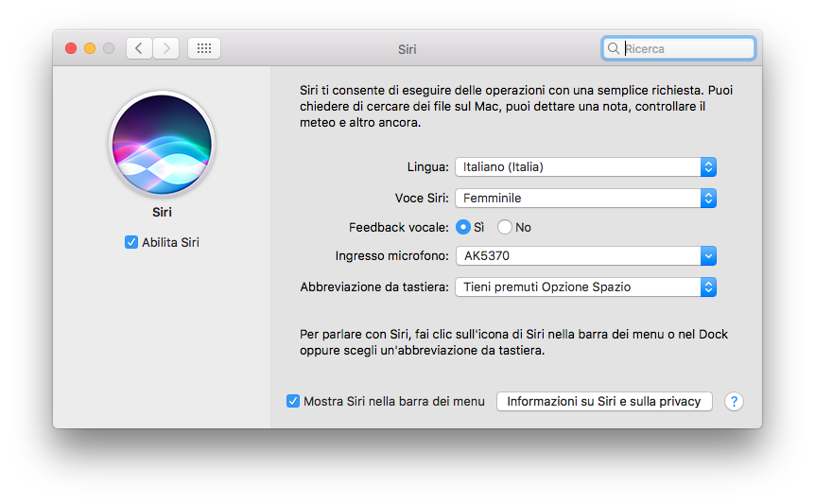
Task: Click the 'Siri ti consente di eseguire' description
Action: click(516, 106)
